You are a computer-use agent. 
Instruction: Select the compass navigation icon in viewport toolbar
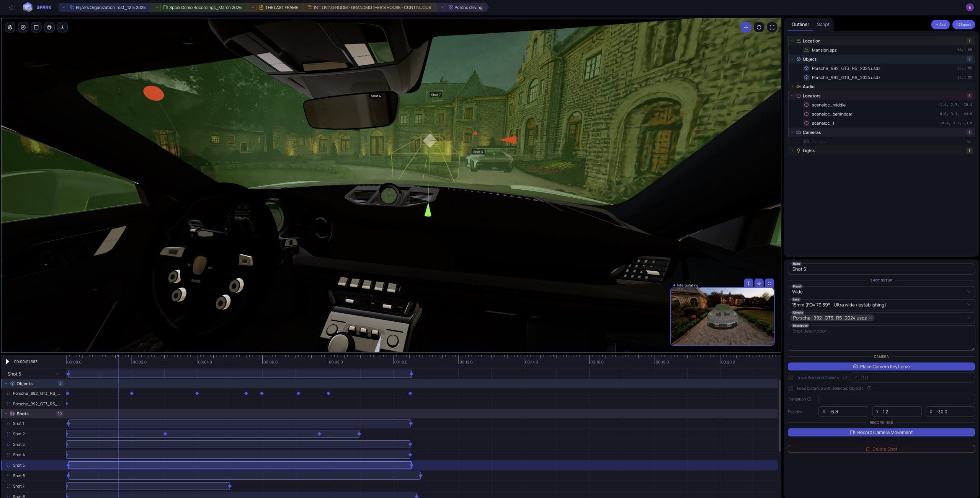point(23,27)
